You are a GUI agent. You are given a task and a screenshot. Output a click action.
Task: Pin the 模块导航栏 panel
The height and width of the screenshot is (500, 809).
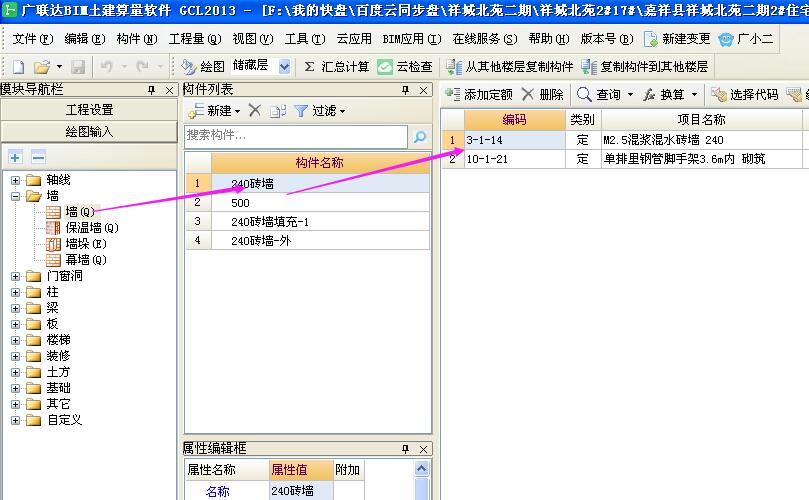pyautogui.click(x=151, y=90)
